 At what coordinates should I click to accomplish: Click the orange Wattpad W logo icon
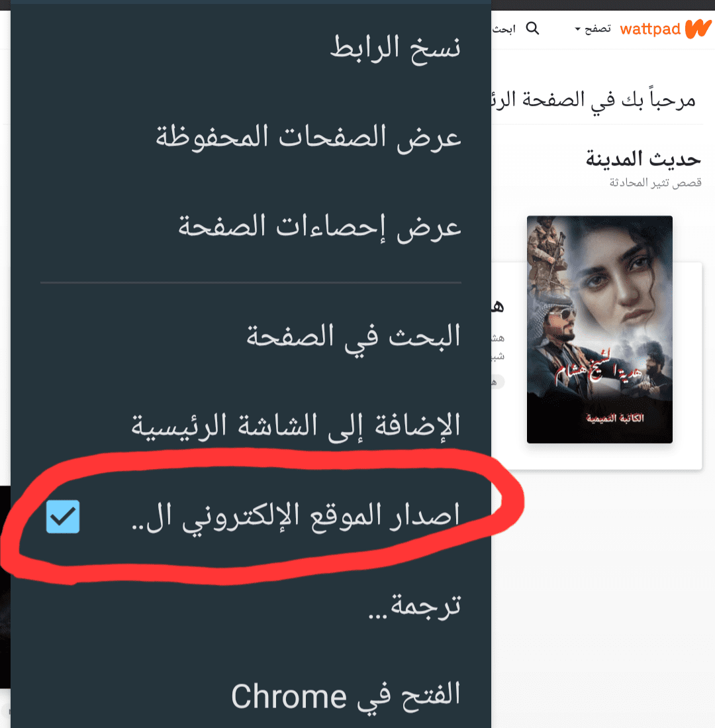tap(698, 28)
